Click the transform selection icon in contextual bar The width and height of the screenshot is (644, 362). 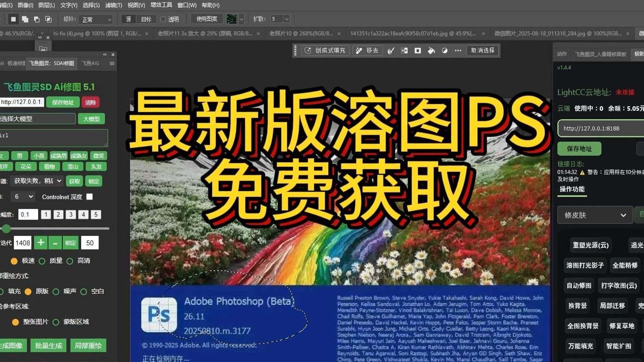404,51
